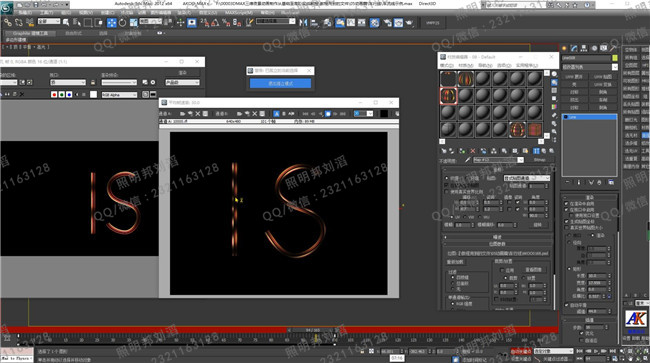Click the Mirror tool in main toolbar
The height and width of the screenshot is (363, 650).
coord(303,22)
